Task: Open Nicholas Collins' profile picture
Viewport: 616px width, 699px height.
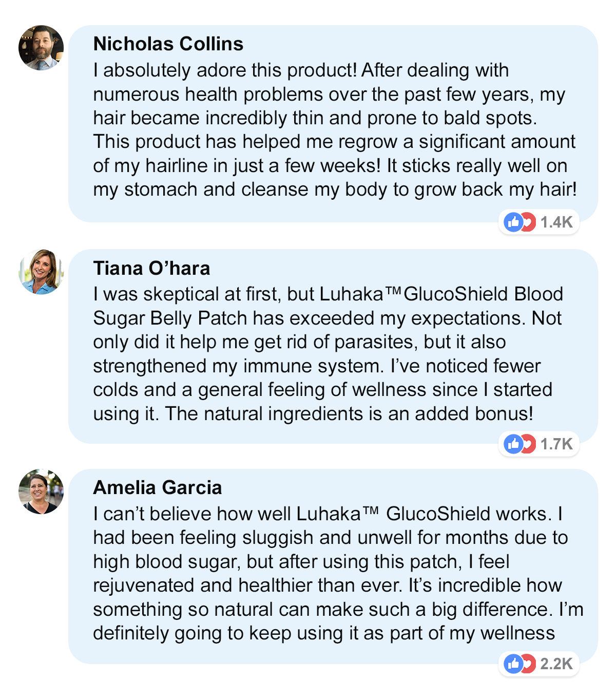Action: point(41,48)
